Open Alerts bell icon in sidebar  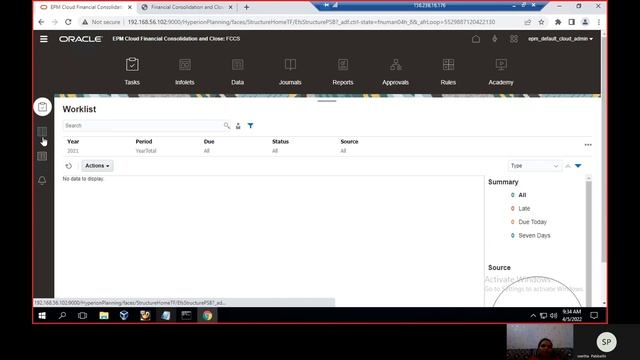pyautogui.click(x=42, y=180)
